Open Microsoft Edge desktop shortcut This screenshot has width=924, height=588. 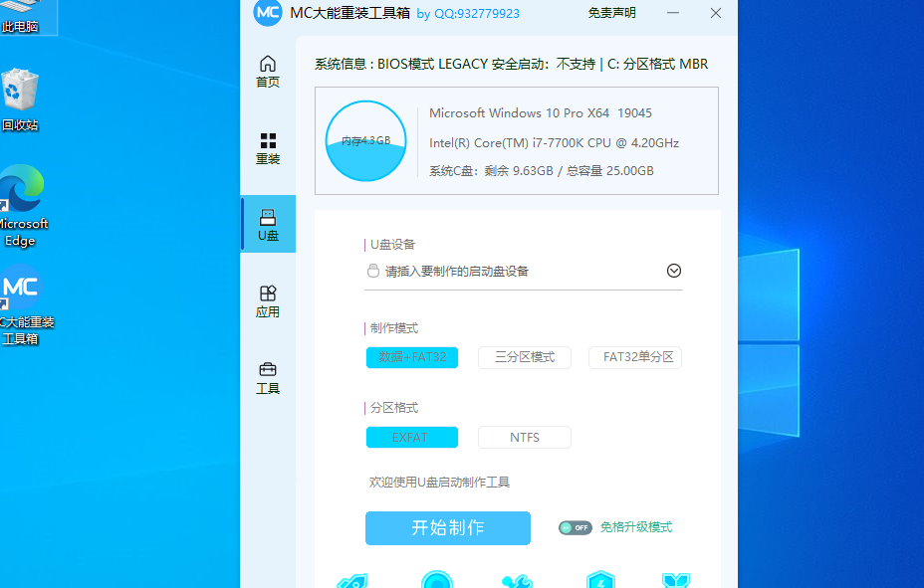pos(22,206)
